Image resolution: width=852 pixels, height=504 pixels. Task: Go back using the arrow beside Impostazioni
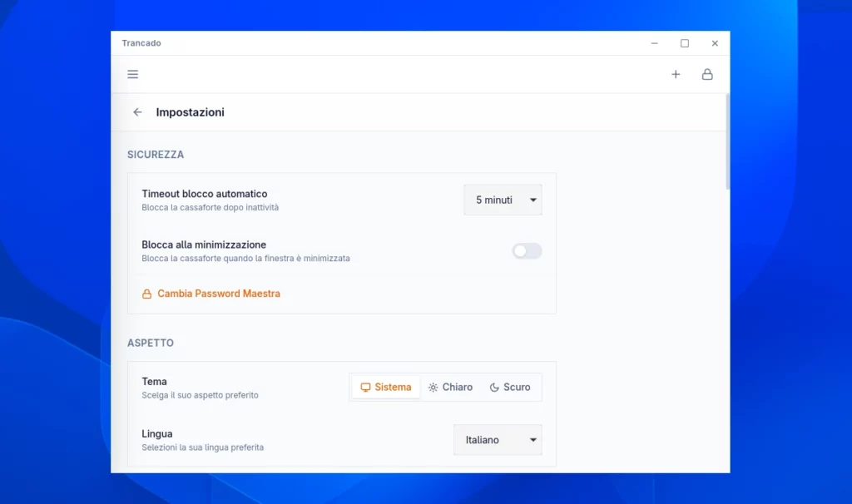click(137, 112)
